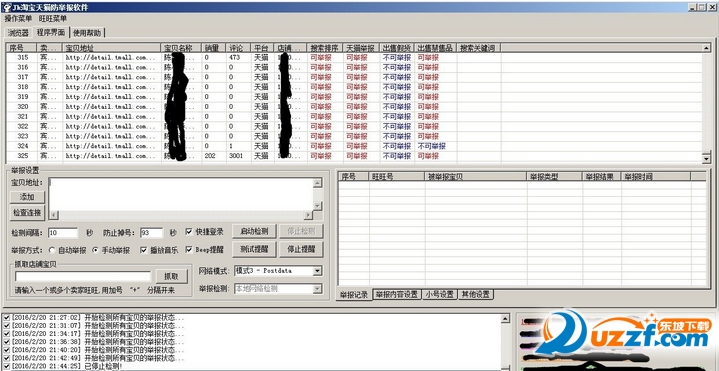The height and width of the screenshot is (371, 719).
Task: Click the 举报时间 column header
Action: 656,177
